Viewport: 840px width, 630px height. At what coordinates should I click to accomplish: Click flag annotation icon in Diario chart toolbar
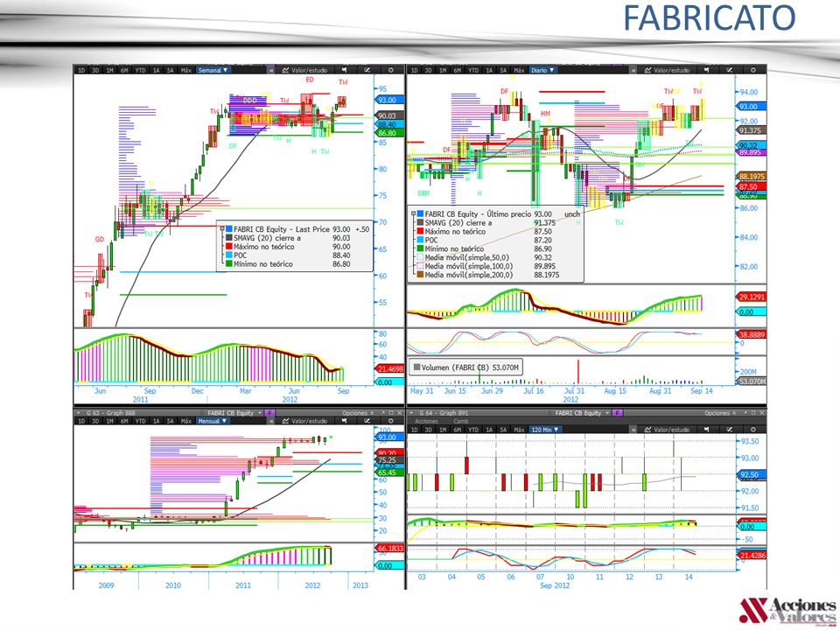(707, 70)
